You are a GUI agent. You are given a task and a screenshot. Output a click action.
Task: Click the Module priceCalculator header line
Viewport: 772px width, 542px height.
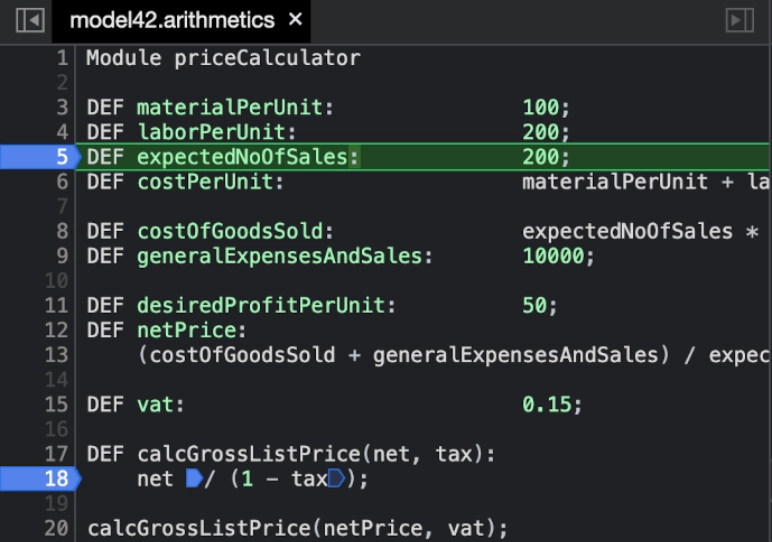(224, 58)
